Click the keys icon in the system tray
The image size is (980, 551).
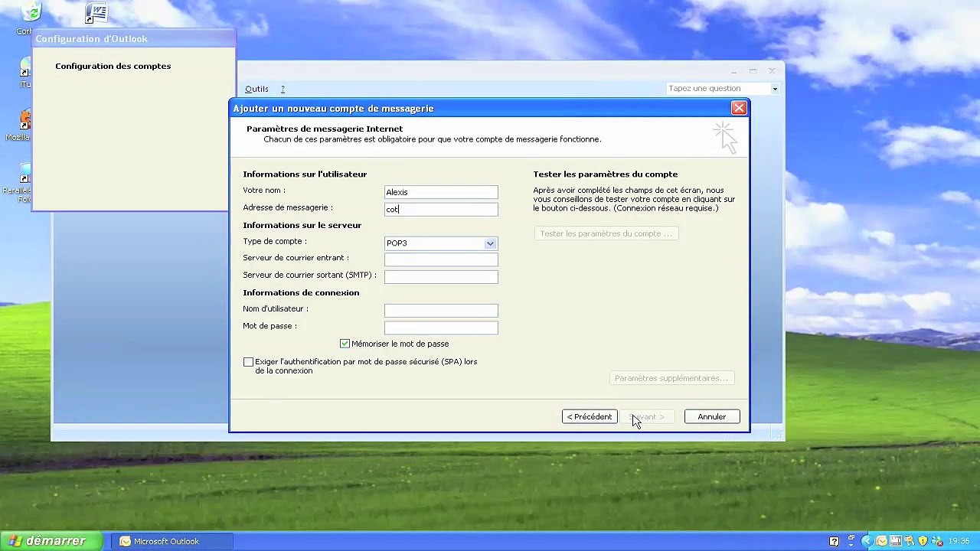pos(910,541)
